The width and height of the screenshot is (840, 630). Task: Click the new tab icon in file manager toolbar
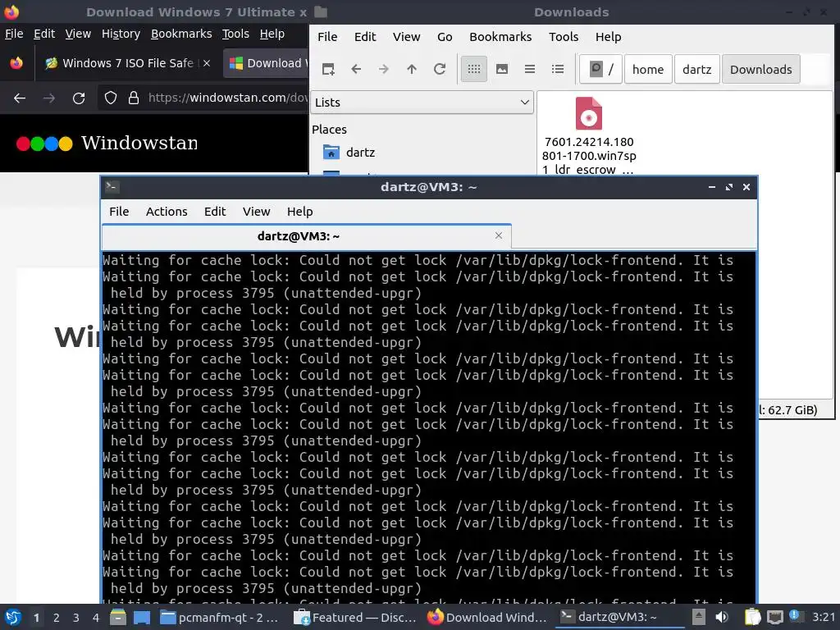click(x=328, y=69)
